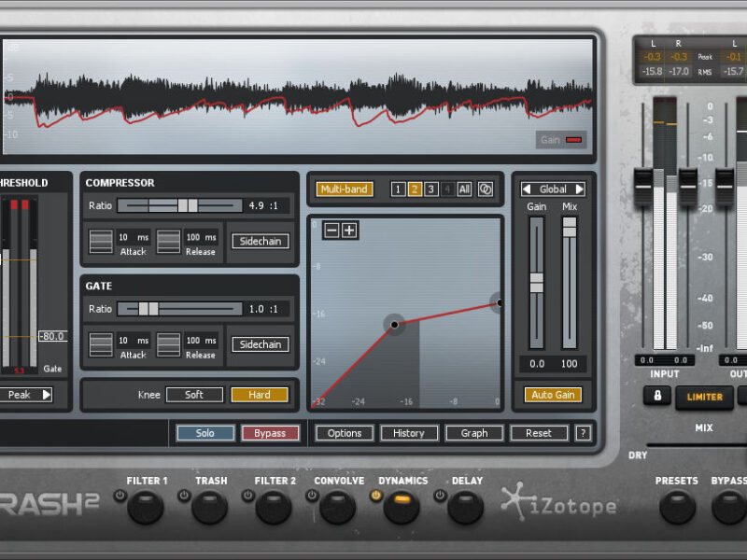Image resolution: width=747 pixels, height=560 pixels.
Task: Enable the Delay module power icon
Action: [441, 496]
